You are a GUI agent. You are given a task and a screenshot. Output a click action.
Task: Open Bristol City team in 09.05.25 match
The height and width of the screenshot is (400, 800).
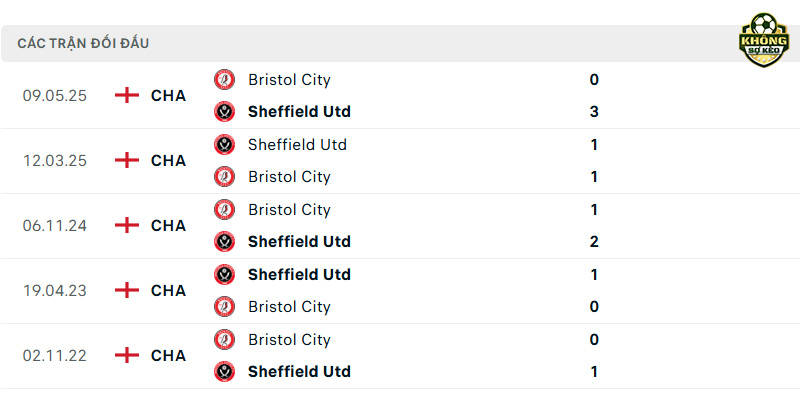289,80
